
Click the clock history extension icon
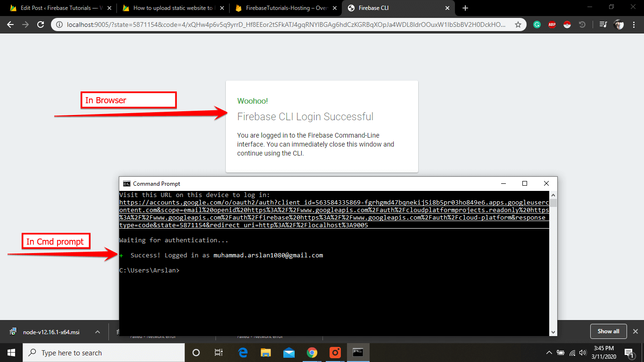click(x=582, y=25)
